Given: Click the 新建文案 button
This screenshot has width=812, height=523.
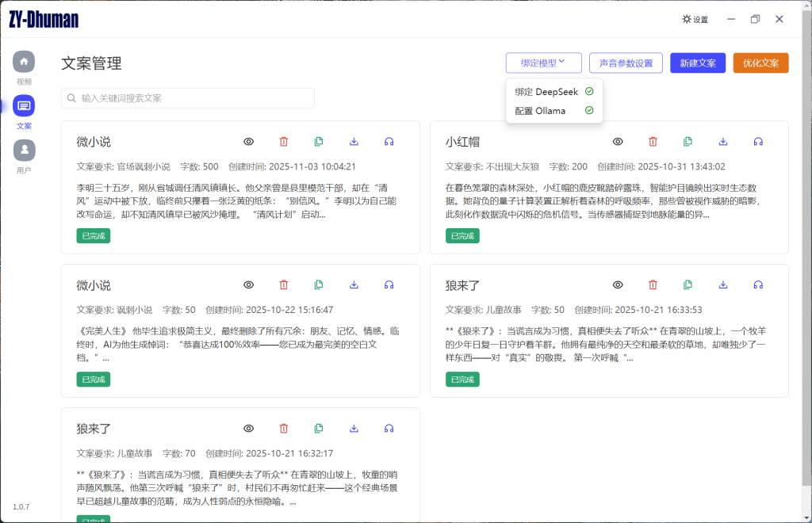Looking at the screenshot, I should [x=697, y=63].
